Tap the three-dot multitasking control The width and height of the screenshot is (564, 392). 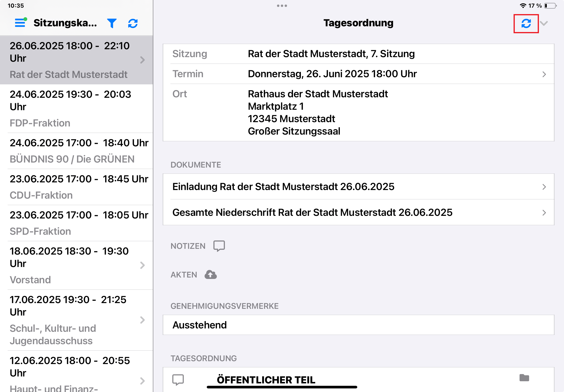(x=282, y=6)
